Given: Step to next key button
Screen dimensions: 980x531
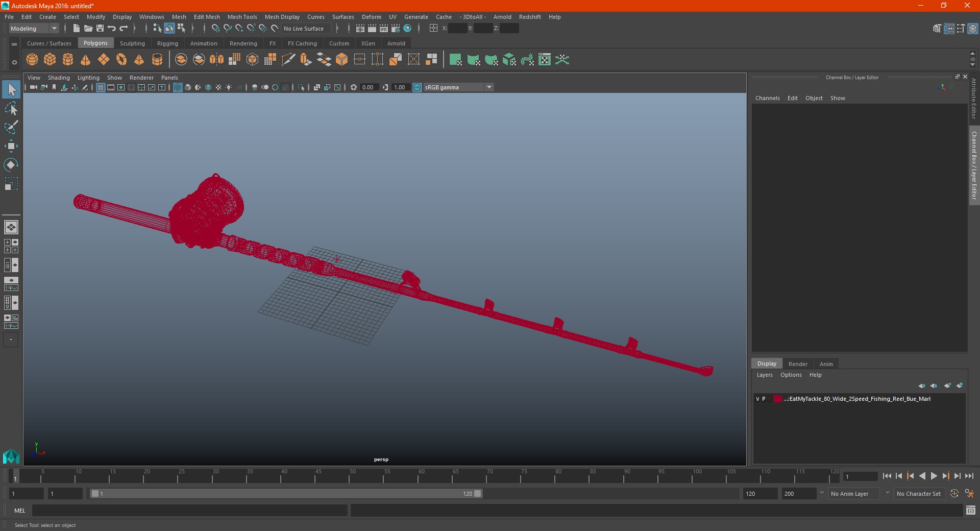Looking at the screenshot, I should click(945, 476).
